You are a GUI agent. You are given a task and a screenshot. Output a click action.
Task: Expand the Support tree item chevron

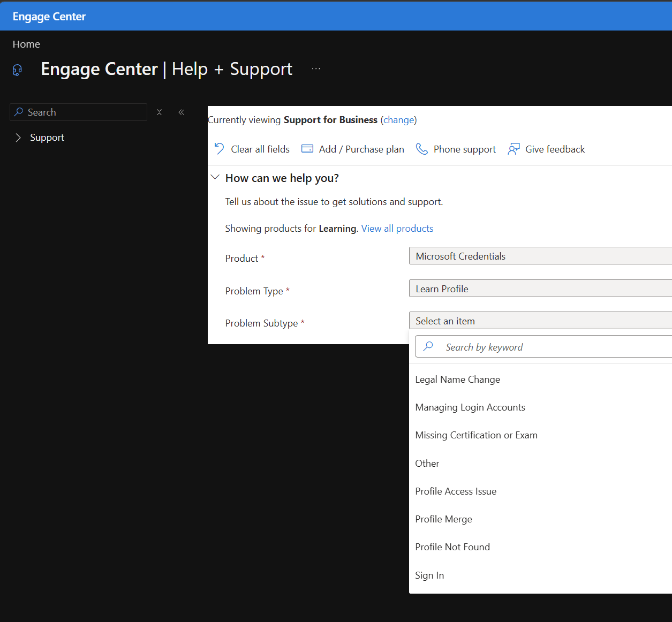pyautogui.click(x=18, y=138)
